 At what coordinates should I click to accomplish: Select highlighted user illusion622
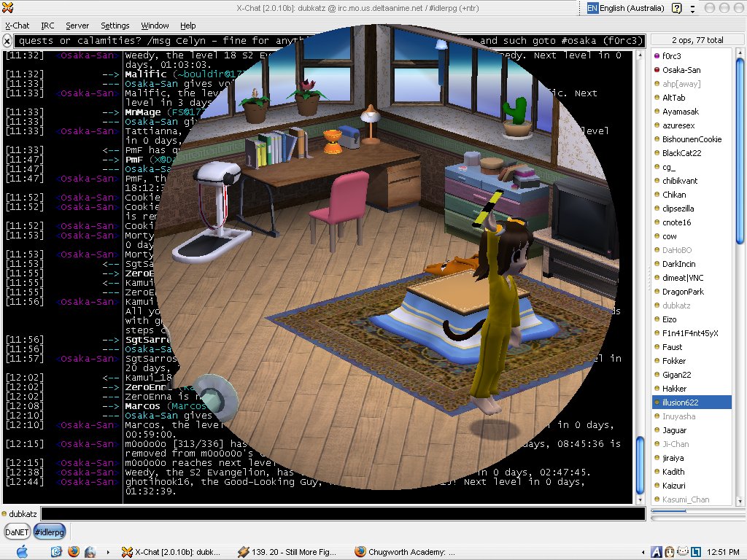tap(692, 402)
